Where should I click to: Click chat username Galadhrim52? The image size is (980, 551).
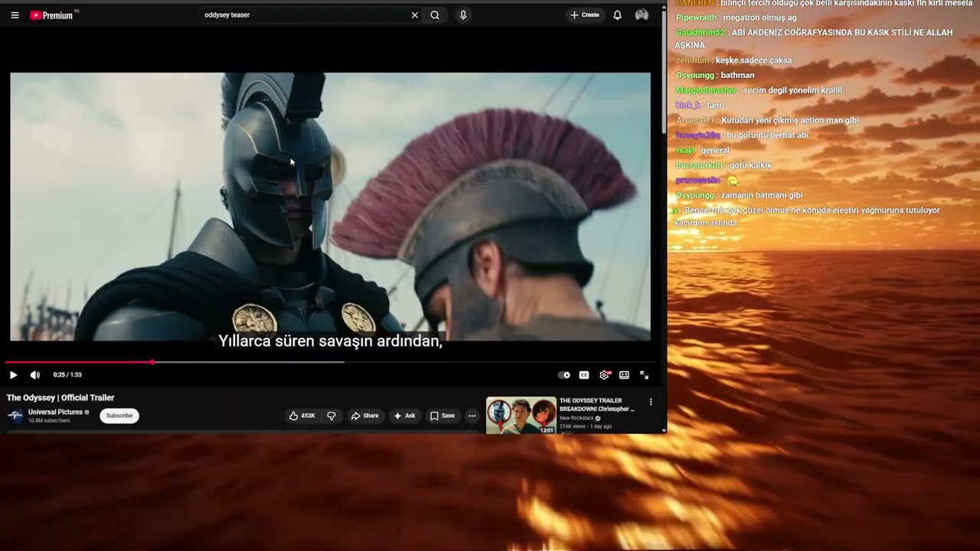click(700, 33)
